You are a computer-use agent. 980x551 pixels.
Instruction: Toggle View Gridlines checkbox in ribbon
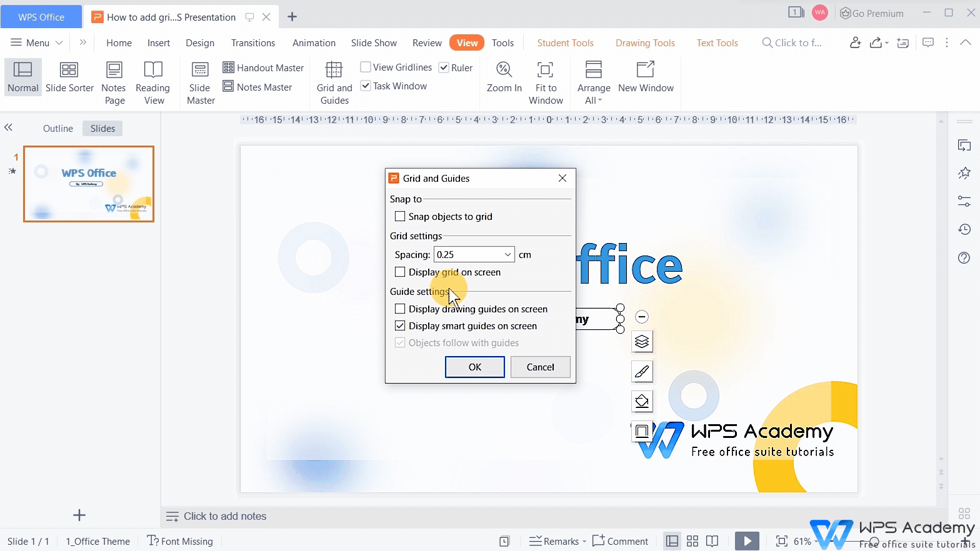(x=366, y=67)
